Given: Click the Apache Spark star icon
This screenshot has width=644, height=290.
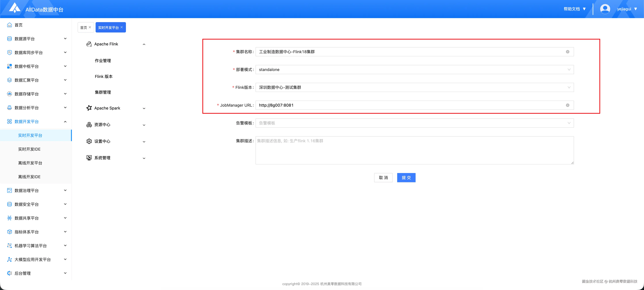Looking at the screenshot, I should [89, 108].
